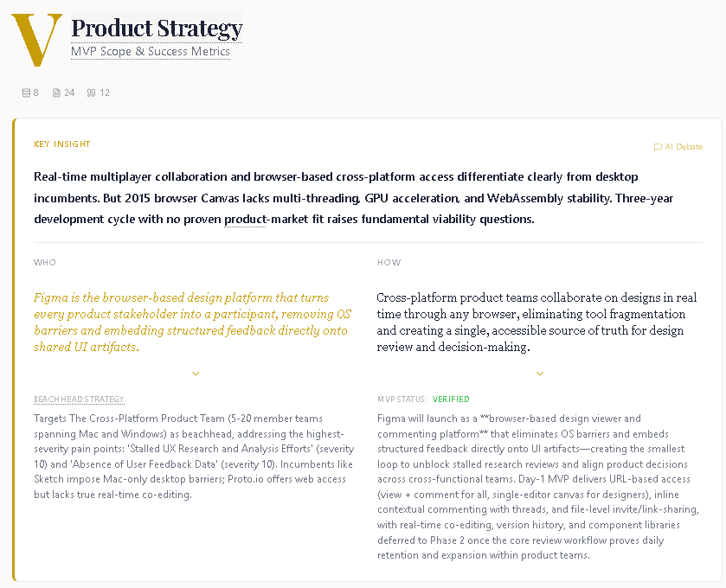Click the large gold V section logo
This screenshot has height=588, width=726.
(35, 40)
